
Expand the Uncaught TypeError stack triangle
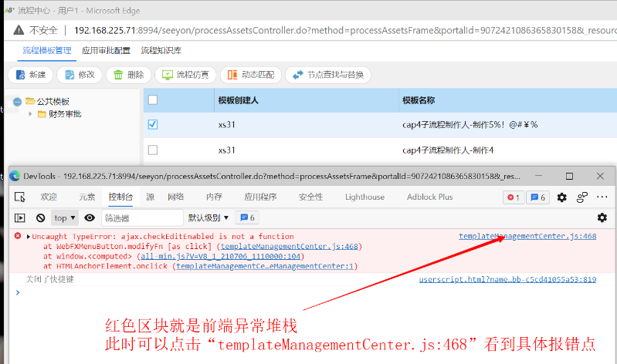coord(29,237)
